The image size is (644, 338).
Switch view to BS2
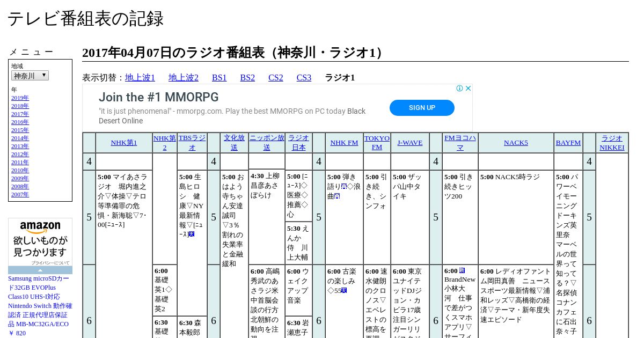tap(247, 77)
